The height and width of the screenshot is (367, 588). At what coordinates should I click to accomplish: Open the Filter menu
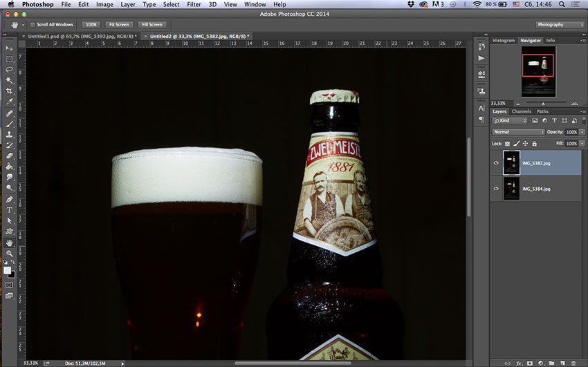pyautogui.click(x=194, y=5)
